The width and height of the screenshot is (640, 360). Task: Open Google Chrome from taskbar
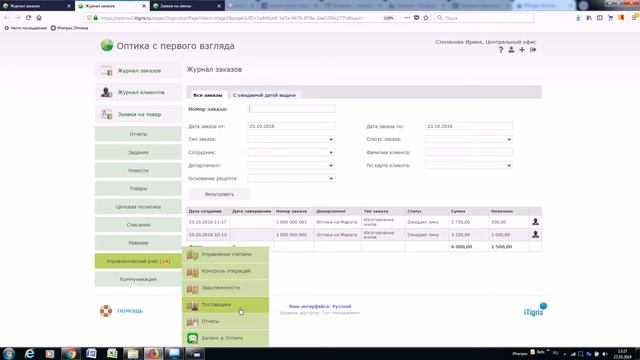pos(71,353)
